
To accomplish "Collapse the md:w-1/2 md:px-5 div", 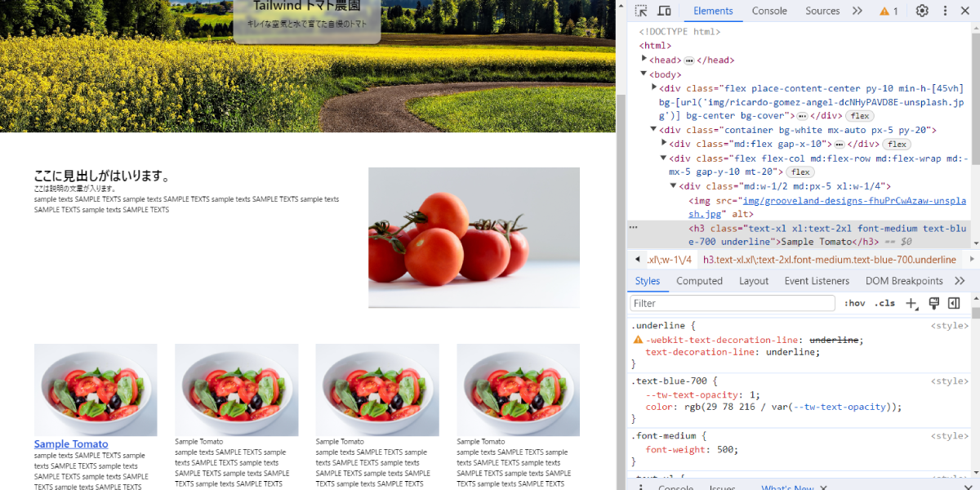I will (x=674, y=186).
